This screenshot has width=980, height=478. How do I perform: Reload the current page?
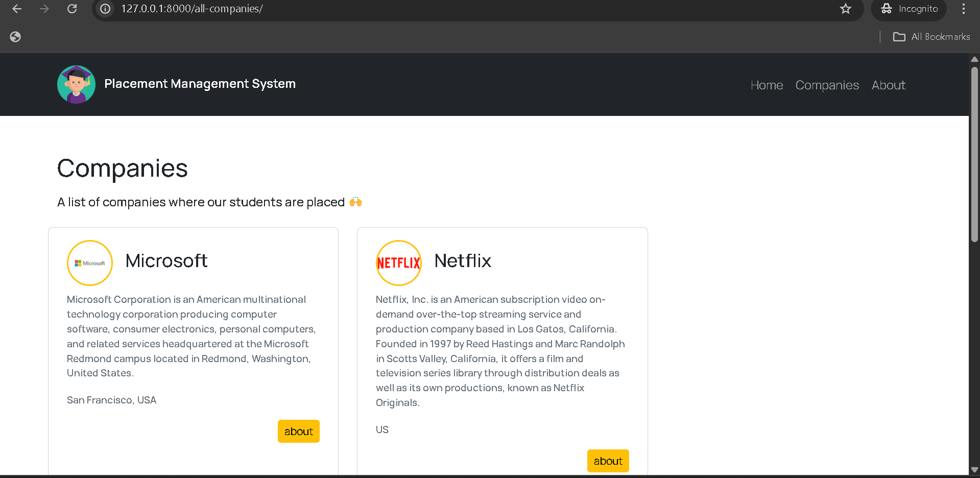72,9
